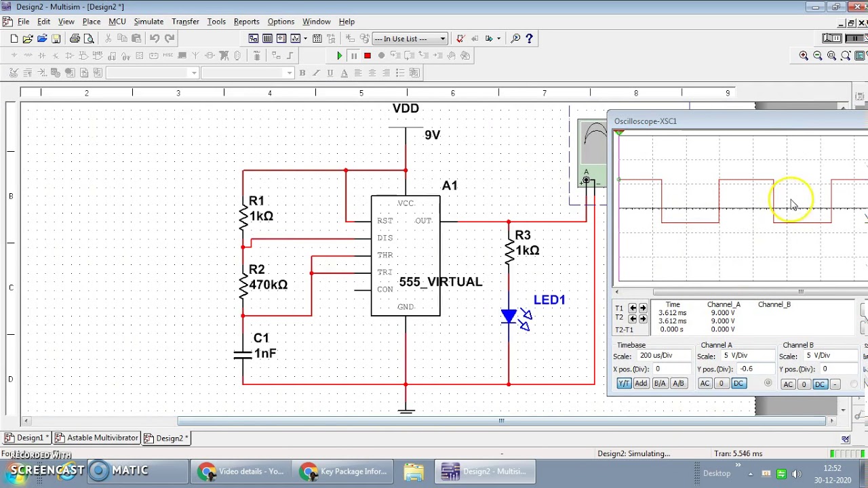Click the Print icon in toolbar
The height and width of the screenshot is (488, 868).
click(x=75, y=39)
